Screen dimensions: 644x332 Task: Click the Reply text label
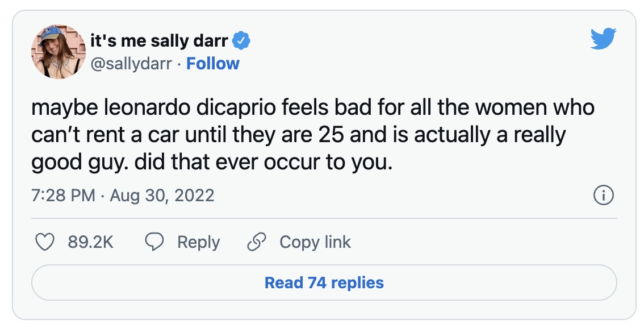(198, 242)
